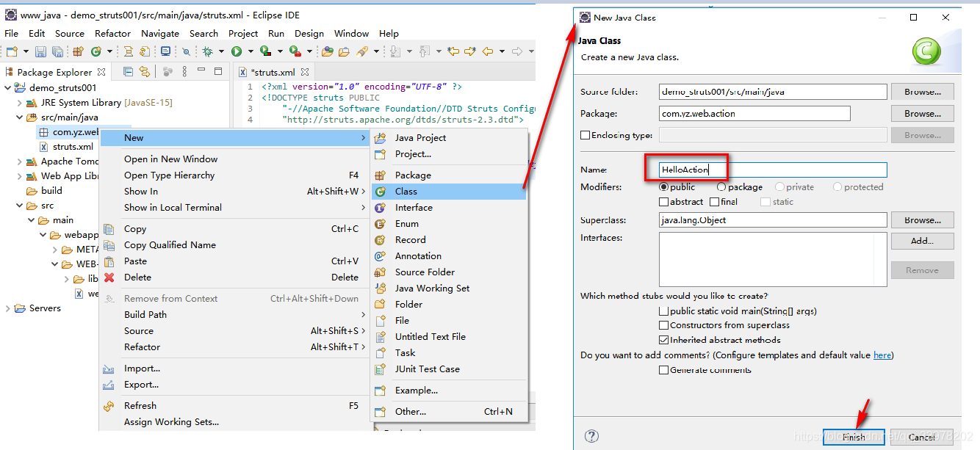The height and width of the screenshot is (450, 980).
Task: Click the Save All toolbar icon
Action: click(57, 51)
